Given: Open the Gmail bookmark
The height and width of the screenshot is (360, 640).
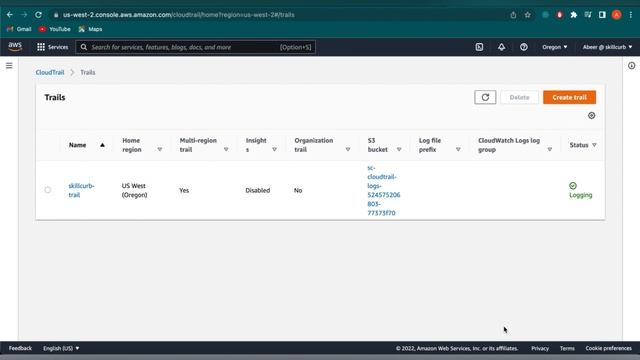Looking at the screenshot, I should (x=19, y=29).
